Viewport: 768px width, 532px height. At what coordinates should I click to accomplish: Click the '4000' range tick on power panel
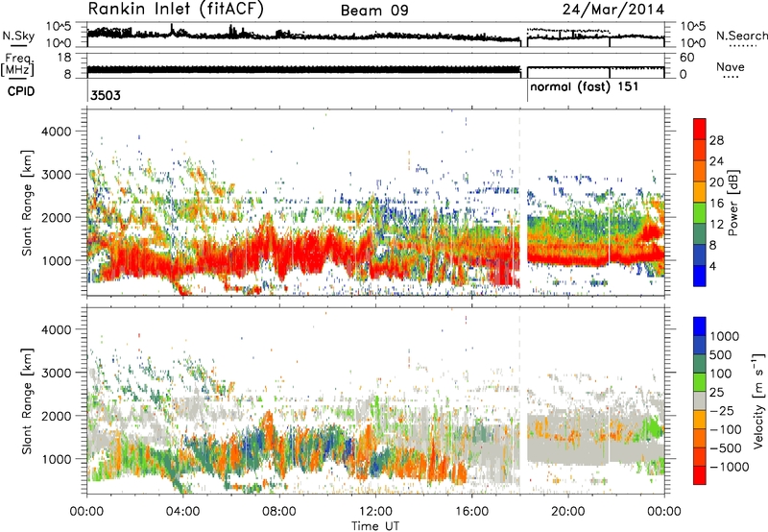tap(56, 132)
